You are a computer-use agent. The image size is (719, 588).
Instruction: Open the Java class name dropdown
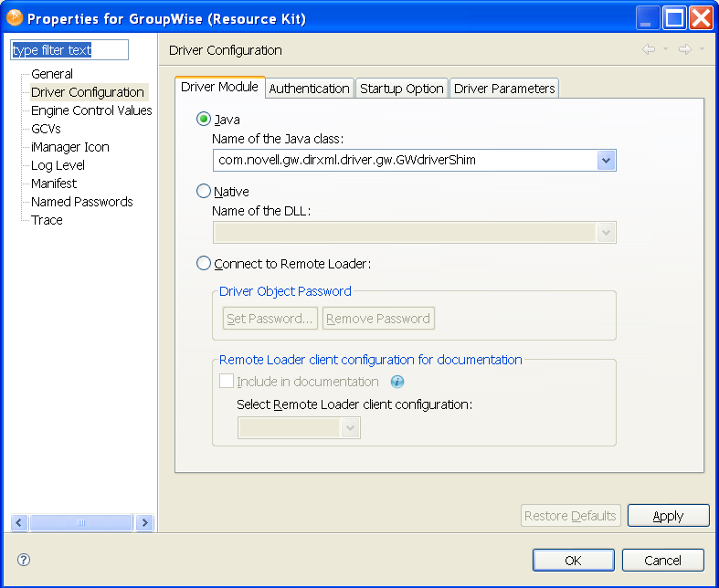pyautogui.click(x=606, y=161)
